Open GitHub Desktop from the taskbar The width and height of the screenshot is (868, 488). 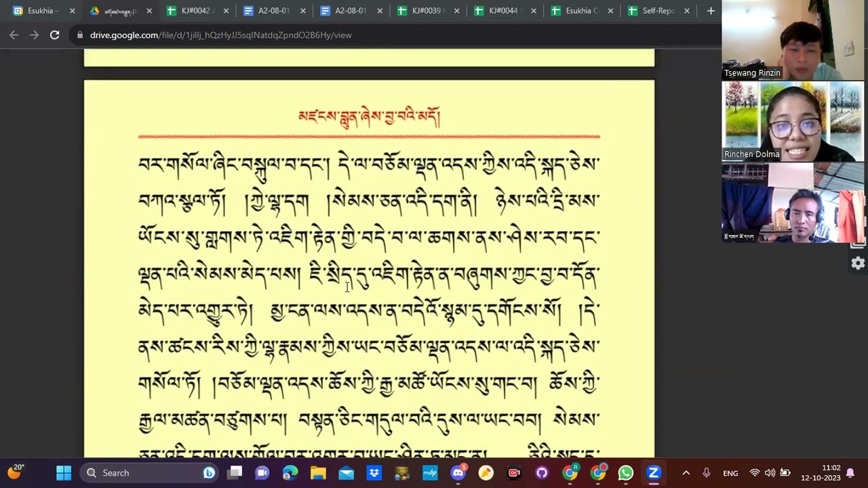tap(542, 472)
